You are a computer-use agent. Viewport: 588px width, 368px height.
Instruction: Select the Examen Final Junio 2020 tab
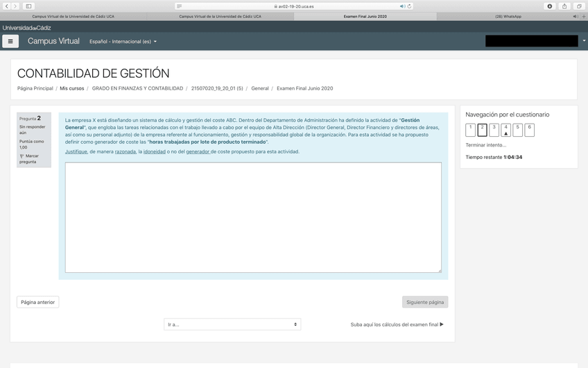tap(365, 17)
